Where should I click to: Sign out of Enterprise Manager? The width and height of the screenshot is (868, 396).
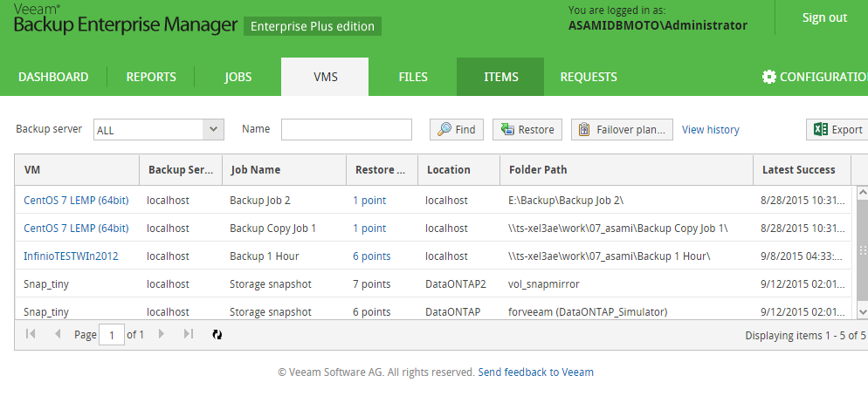[824, 17]
